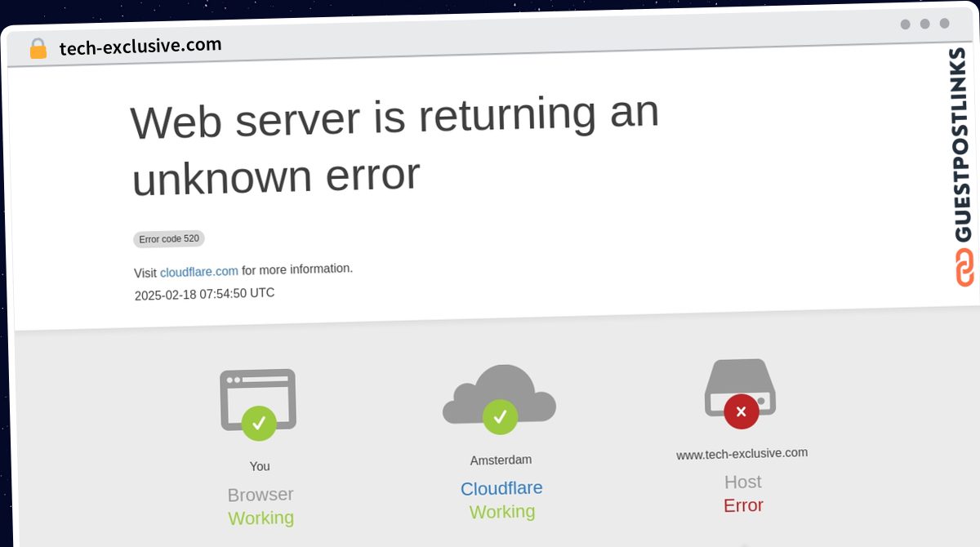Click the Host label text
Screen dimensions: 980x547
point(743,482)
